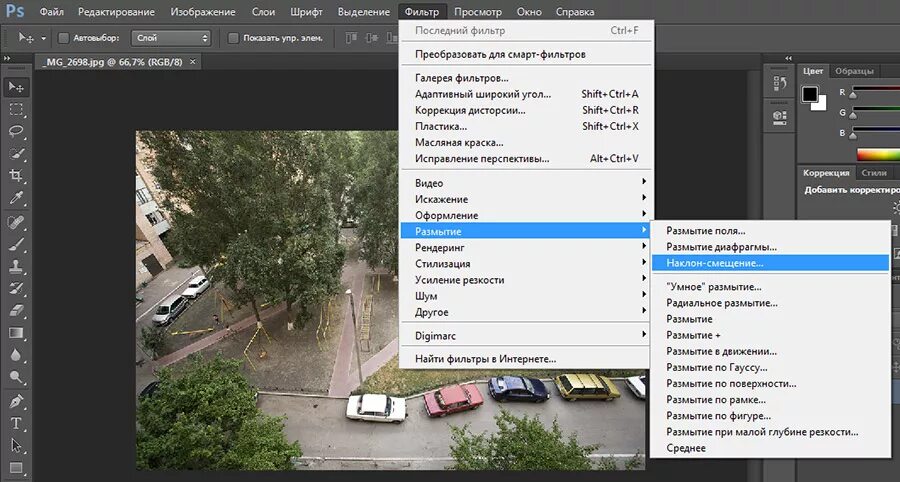Viewport: 900px width, 482px height.
Task: Close the _MG_2698.jpg document tab
Action: pos(193,61)
